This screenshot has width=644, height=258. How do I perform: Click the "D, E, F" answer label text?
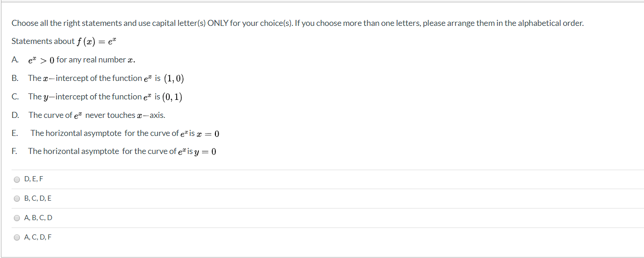click(x=34, y=179)
